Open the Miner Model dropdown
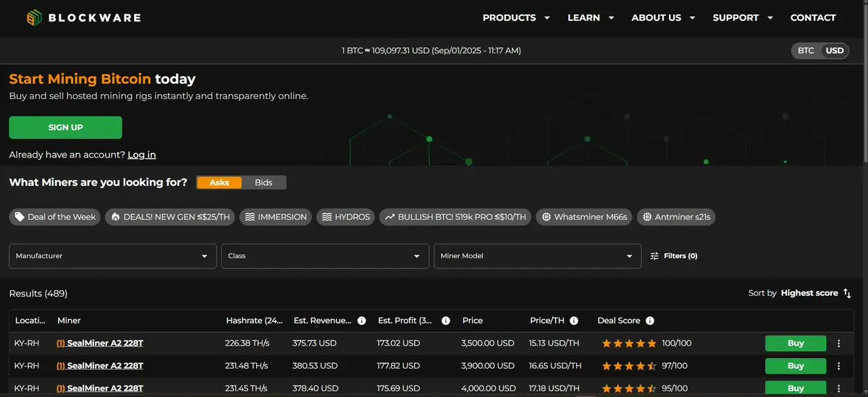Viewport: 868px width, 397px height. pyautogui.click(x=537, y=256)
